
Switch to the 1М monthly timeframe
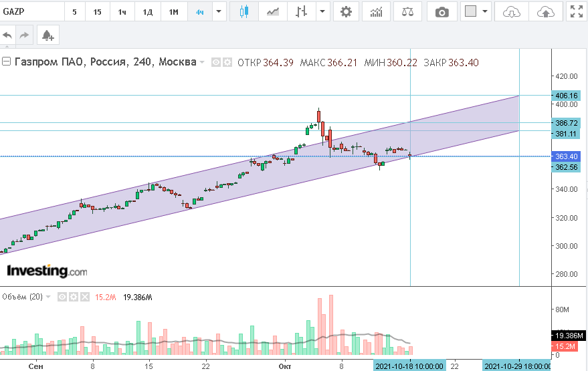pos(174,11)
